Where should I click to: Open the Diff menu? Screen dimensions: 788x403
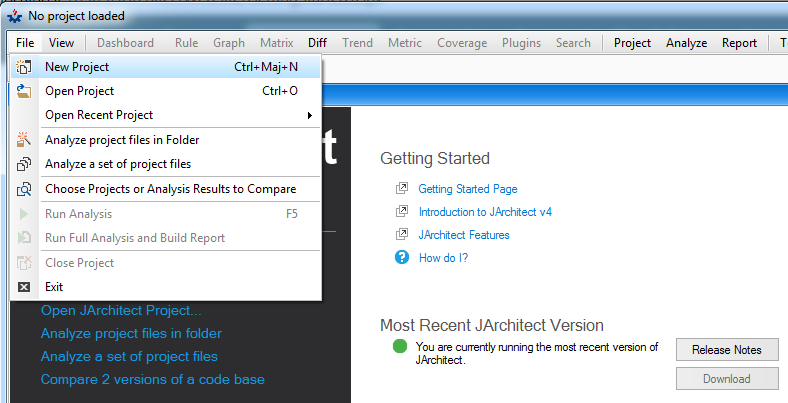tap(318, 43)
